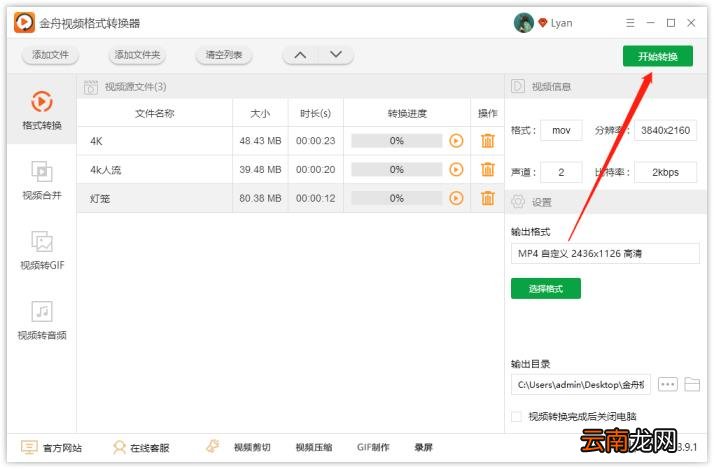Open the 录屏 tool link
714x469 pixels.
(423, 448)
